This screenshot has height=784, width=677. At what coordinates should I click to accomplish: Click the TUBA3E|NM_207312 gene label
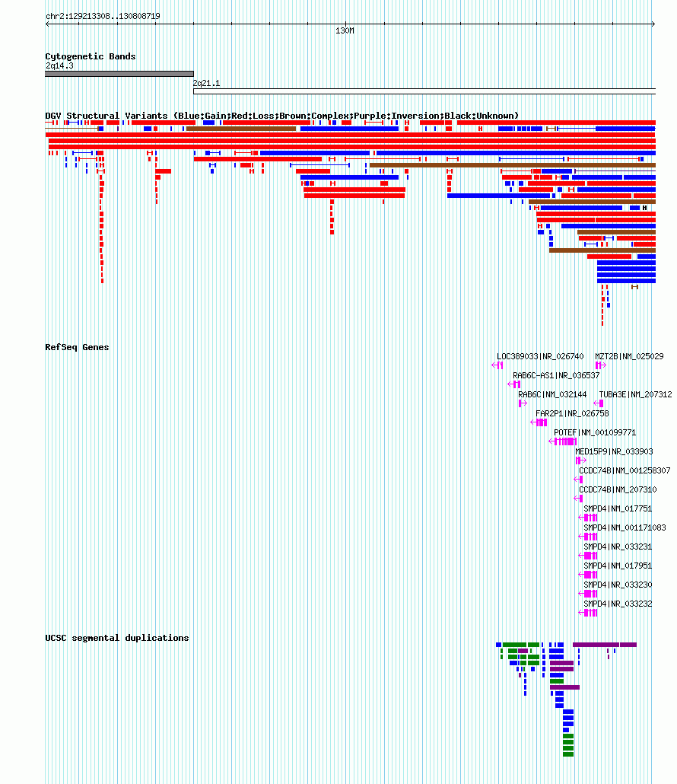tap(635, 394)
